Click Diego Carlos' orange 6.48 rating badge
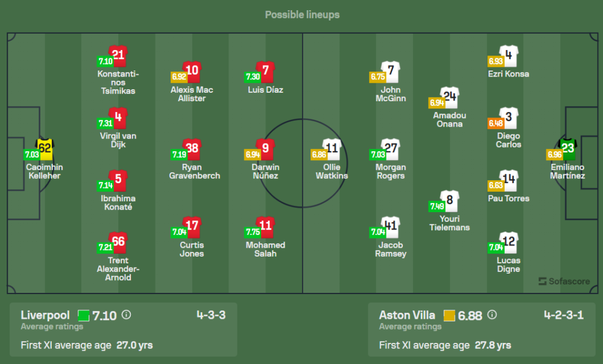Viewport: 603px width, 364px height. pyautogui.click(x=495, y=122)
